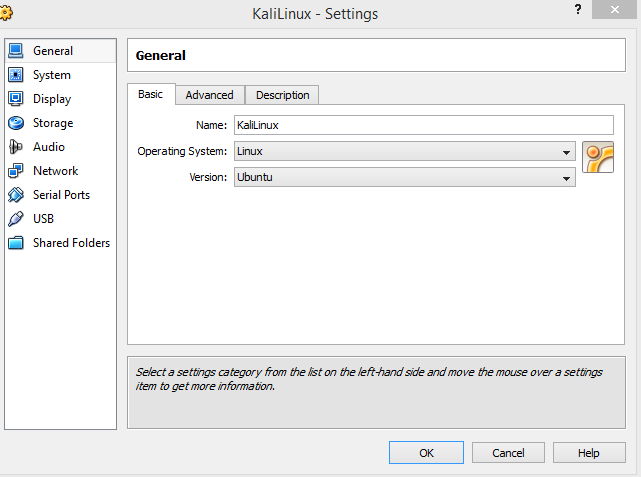This screenshot has height=477, width=641.
Task: Open the Operating System dropdown
Action: point(405,151)
